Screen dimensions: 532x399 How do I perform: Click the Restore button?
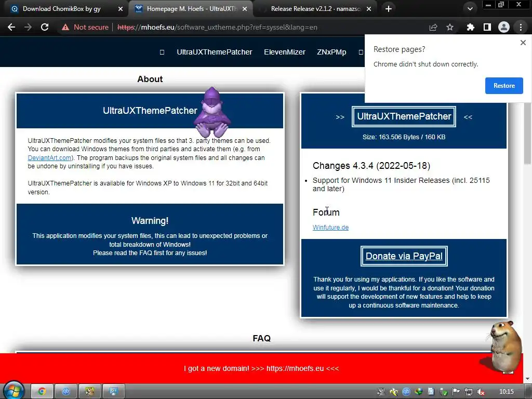(x=504, y=86)
